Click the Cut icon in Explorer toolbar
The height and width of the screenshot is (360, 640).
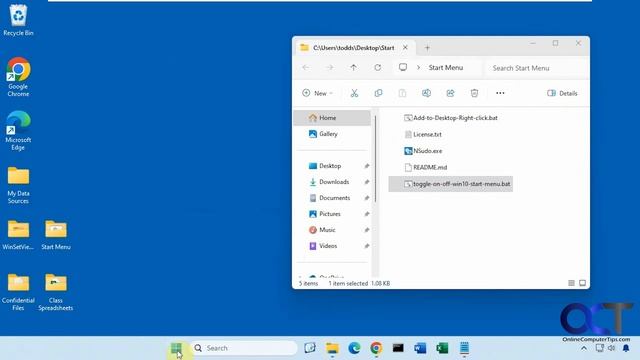[x=354, y=93]
